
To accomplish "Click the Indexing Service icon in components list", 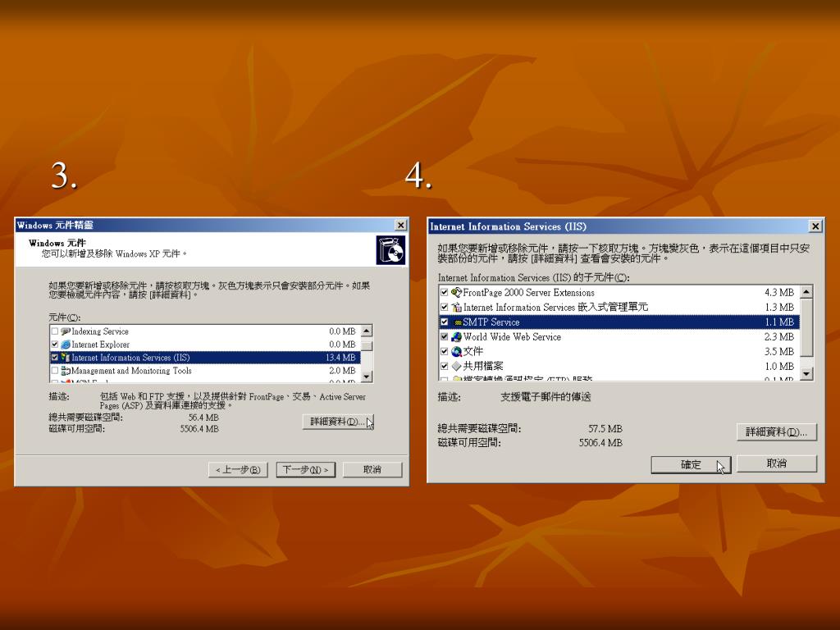I will point(66,331).
